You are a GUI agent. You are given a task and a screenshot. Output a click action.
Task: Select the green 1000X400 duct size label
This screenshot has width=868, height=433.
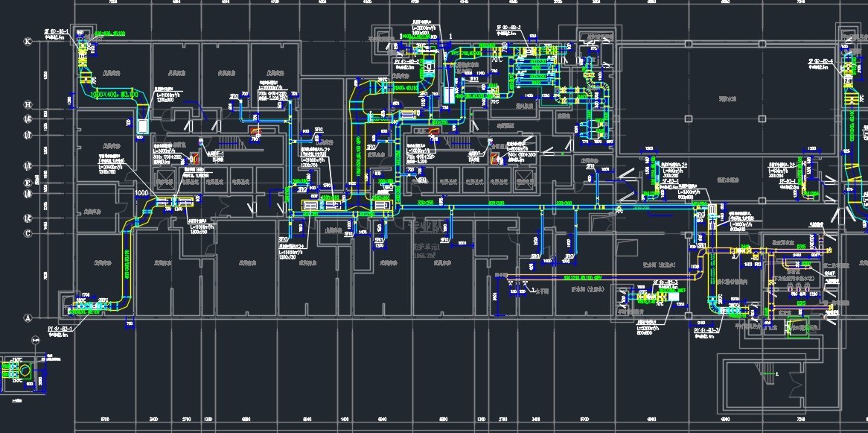114,95
